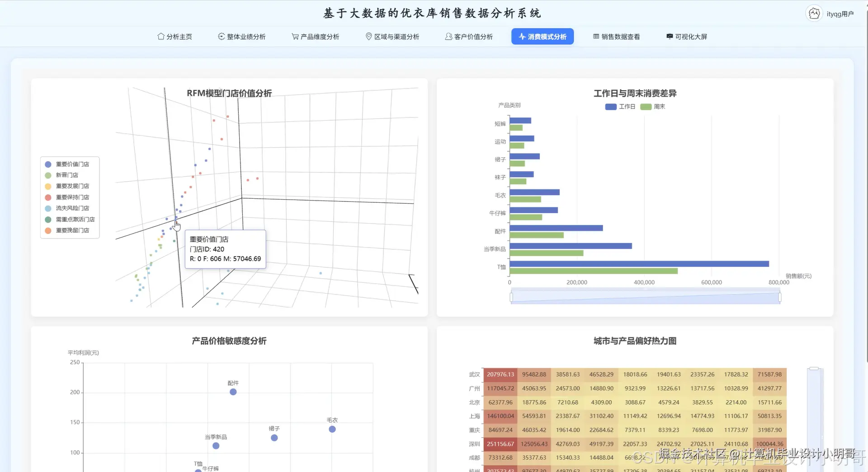The width and height of the screenshot is (868, 472).
Task: Select the 区域与渠道分析 location pin icon
Action: pos(368,36)
